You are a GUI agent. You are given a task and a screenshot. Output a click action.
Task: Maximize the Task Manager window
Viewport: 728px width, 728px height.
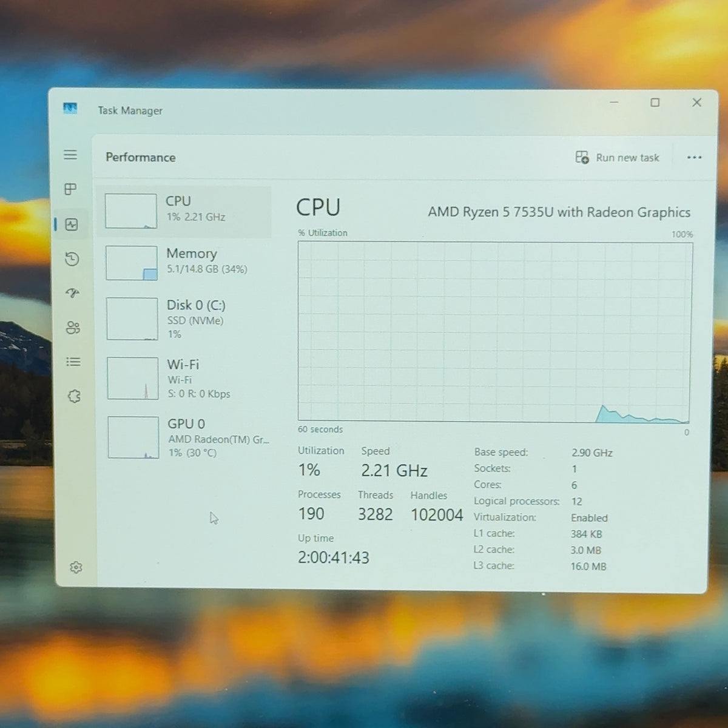pos(655,103)
